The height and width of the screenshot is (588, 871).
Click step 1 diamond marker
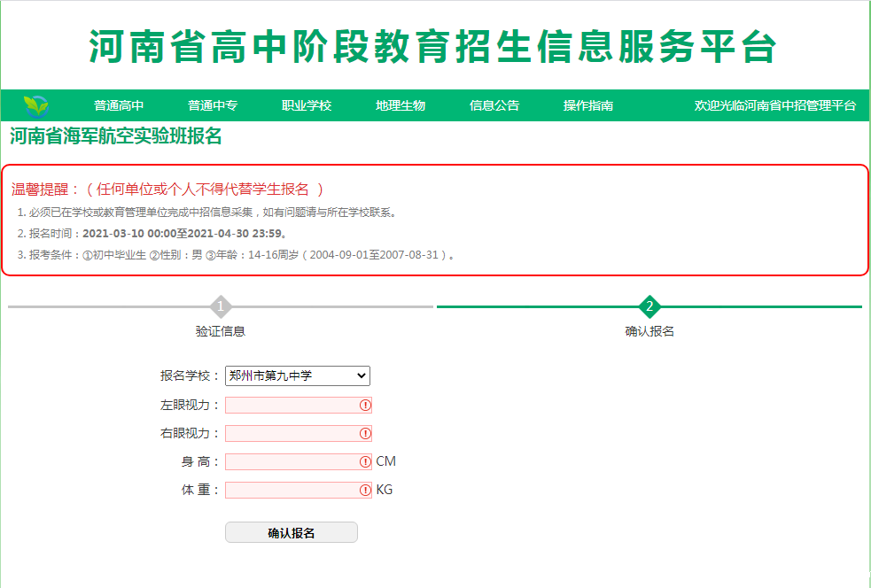click(x=221, y=307)
